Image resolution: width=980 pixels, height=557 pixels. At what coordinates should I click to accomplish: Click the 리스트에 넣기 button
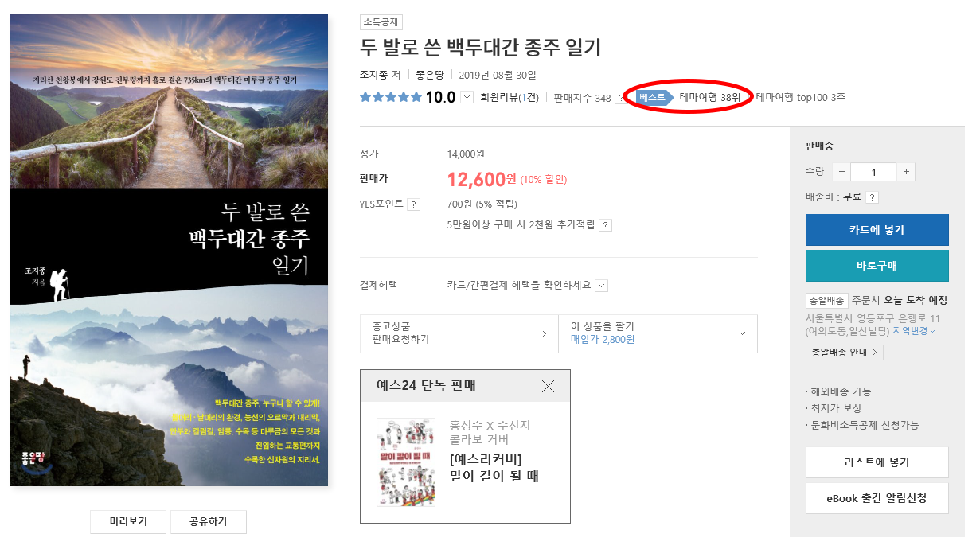877,462
